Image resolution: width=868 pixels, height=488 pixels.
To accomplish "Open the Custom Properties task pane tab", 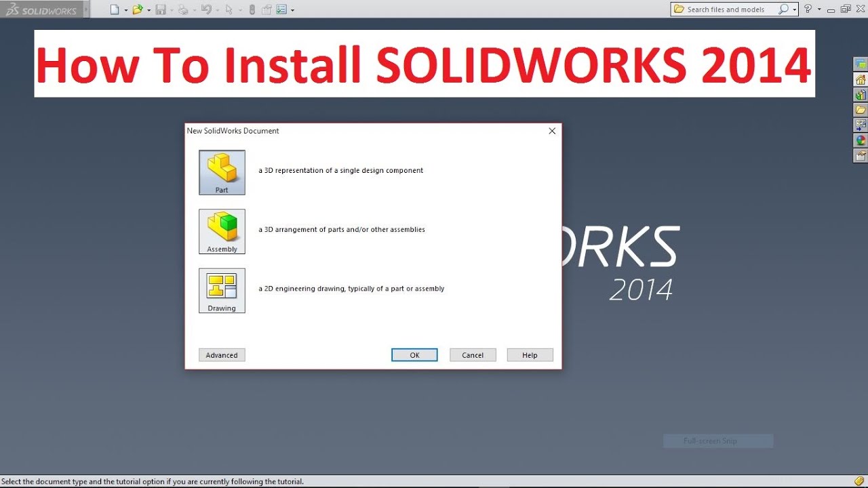I will point(861,156).
